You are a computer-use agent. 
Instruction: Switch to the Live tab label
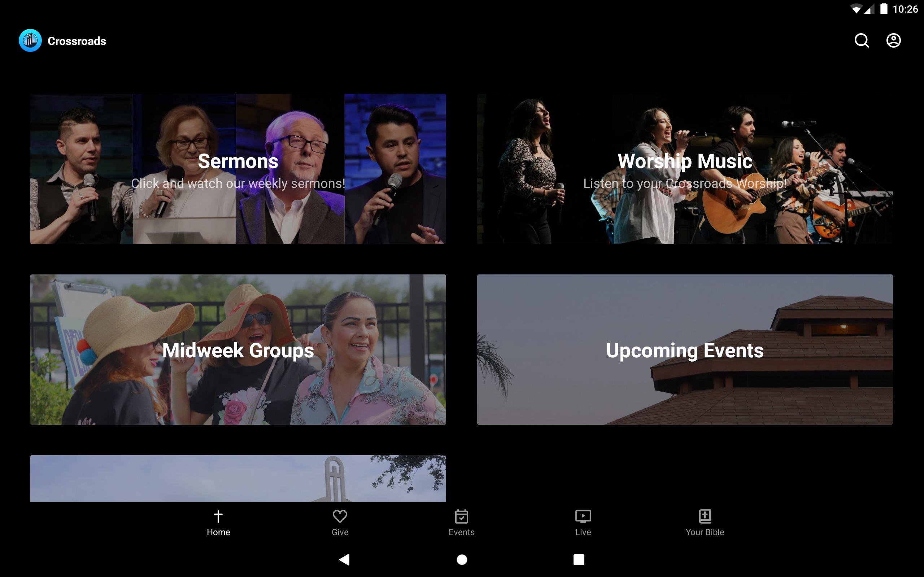[583, 532]
